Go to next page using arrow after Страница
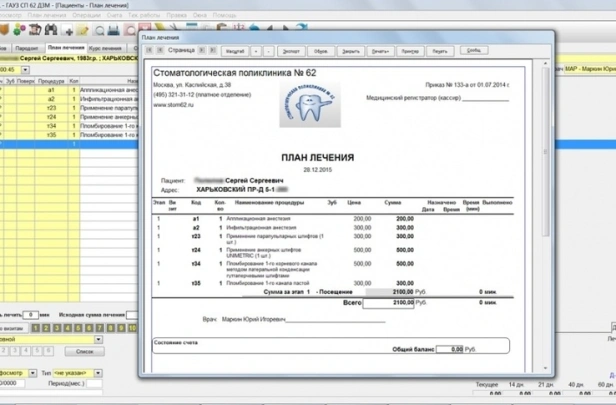The width and height of the screenshot is (616, 405). (x=203, y=48)
